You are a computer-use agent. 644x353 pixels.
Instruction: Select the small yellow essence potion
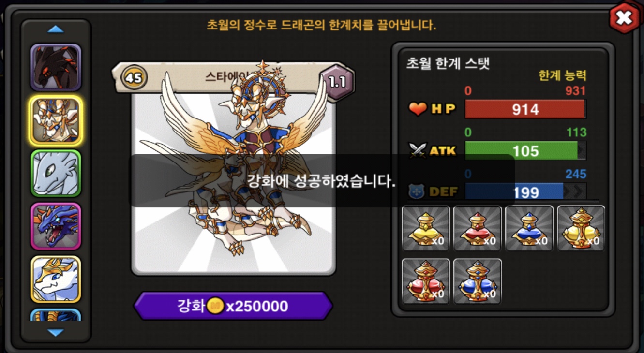[x=426, y=228]
